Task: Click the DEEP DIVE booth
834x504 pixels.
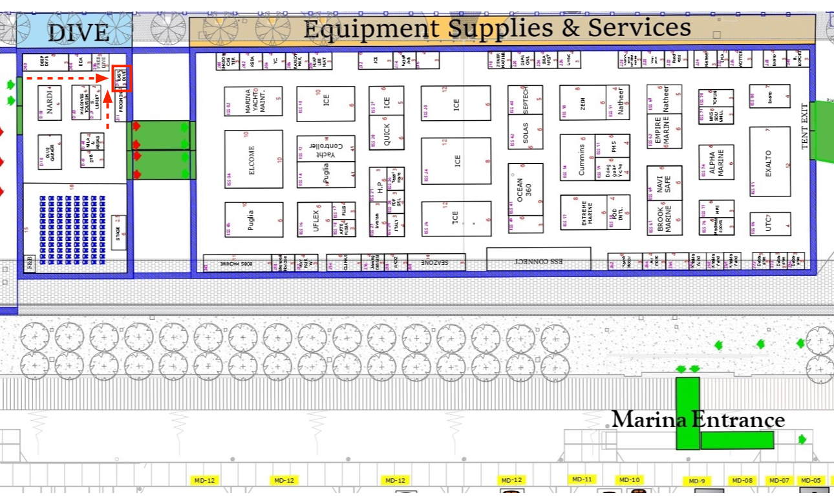Action: coord(45,62)
